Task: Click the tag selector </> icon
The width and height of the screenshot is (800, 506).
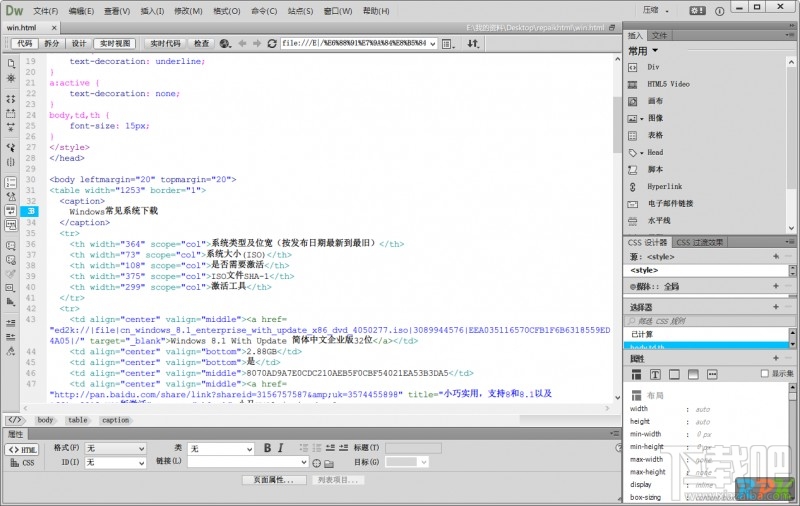Action: [x=15, y=420]
